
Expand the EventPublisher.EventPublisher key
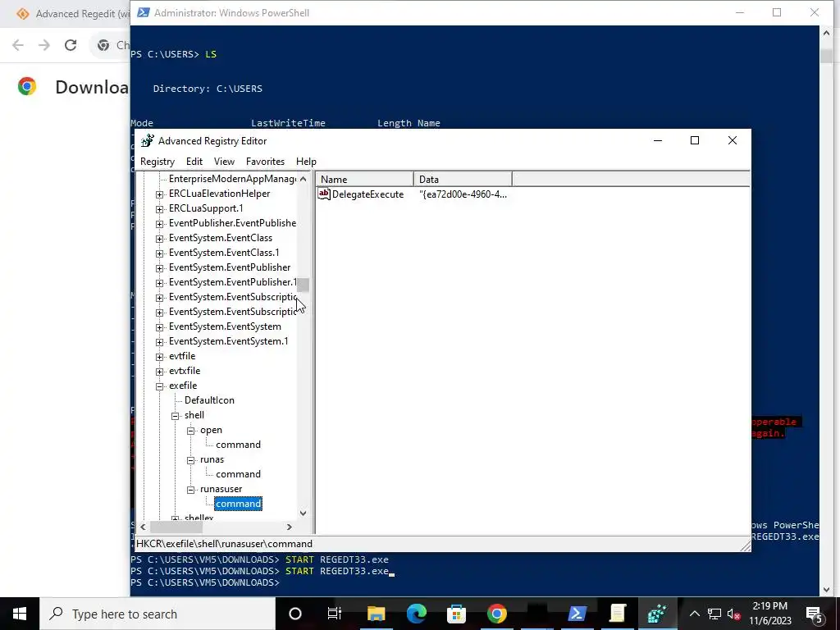(x=159, y=223)
